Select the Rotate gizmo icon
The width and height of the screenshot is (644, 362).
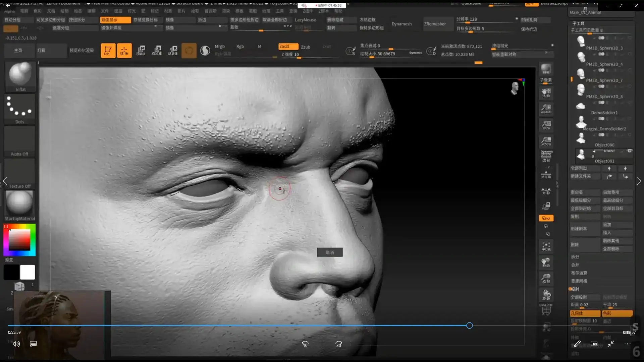173,51
